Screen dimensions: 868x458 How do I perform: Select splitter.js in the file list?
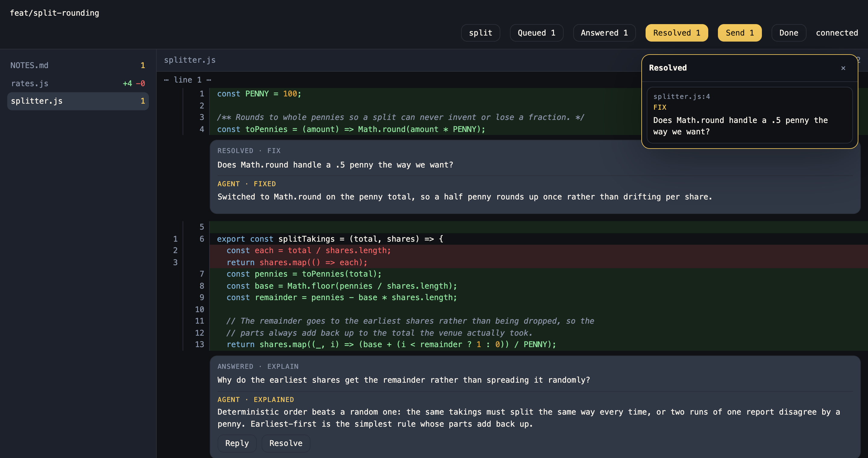[x=78, y=101]
